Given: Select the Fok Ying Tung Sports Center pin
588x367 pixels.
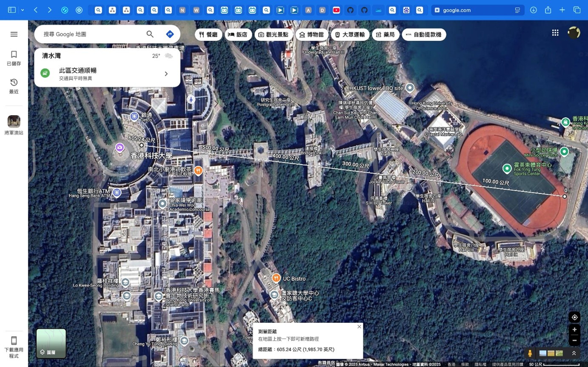Looking at the screenshot, I should (x=507, y=168).
